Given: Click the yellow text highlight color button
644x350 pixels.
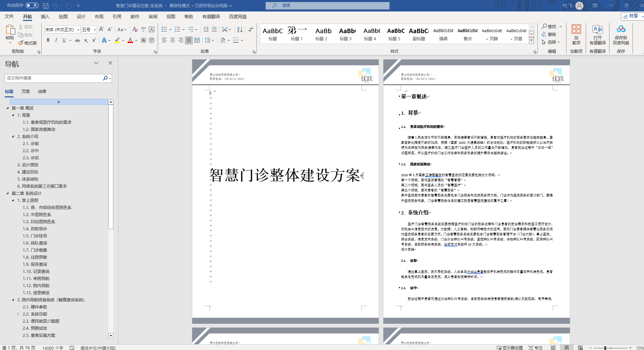Looking at the screenshot, I should (x=117, y=40).
